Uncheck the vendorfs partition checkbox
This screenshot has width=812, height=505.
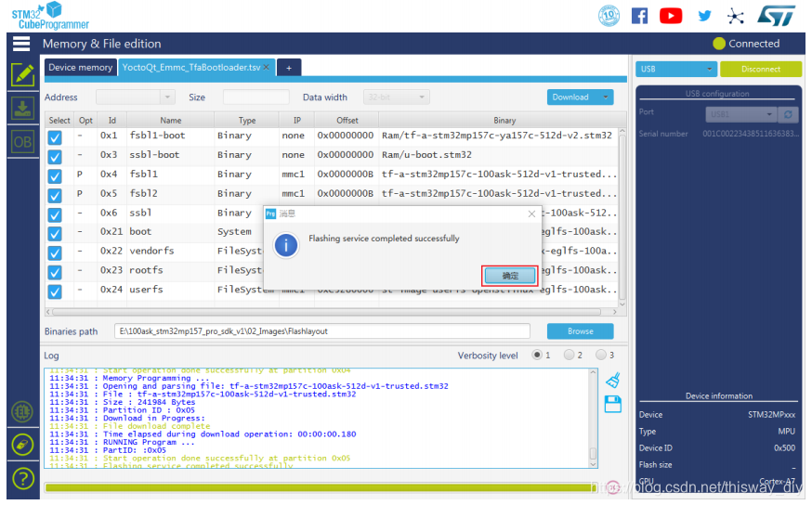[x=55, y=253]
